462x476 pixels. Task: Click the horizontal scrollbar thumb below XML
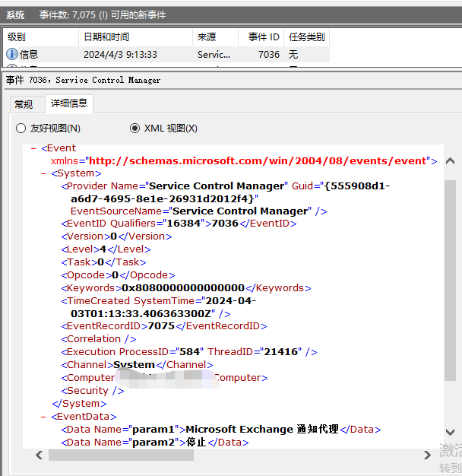(121, 455)
